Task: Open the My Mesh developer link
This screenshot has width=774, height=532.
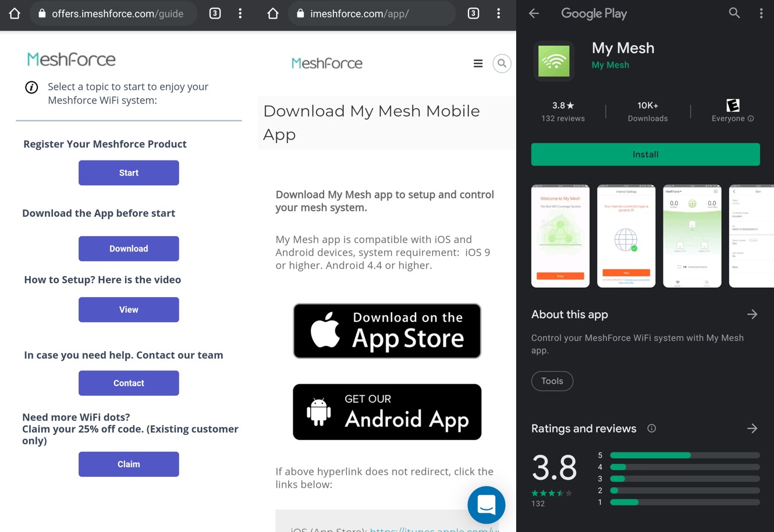Action: 610,65
